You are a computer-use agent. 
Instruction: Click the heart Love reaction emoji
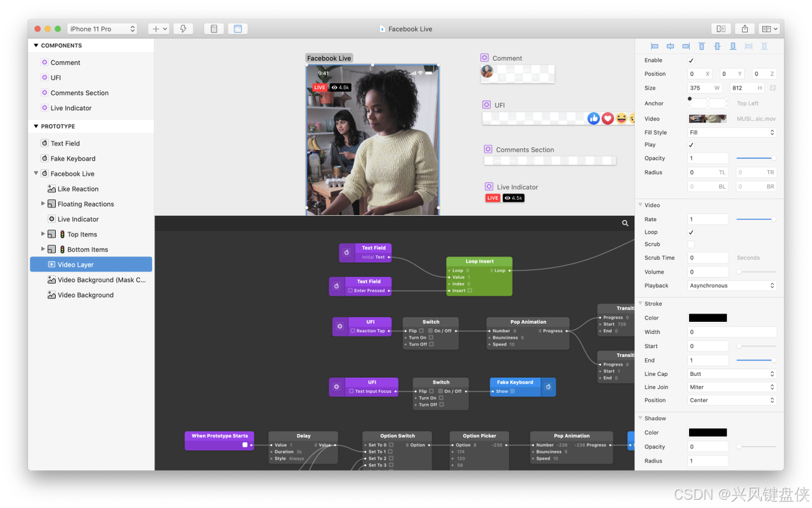[608, 118]
